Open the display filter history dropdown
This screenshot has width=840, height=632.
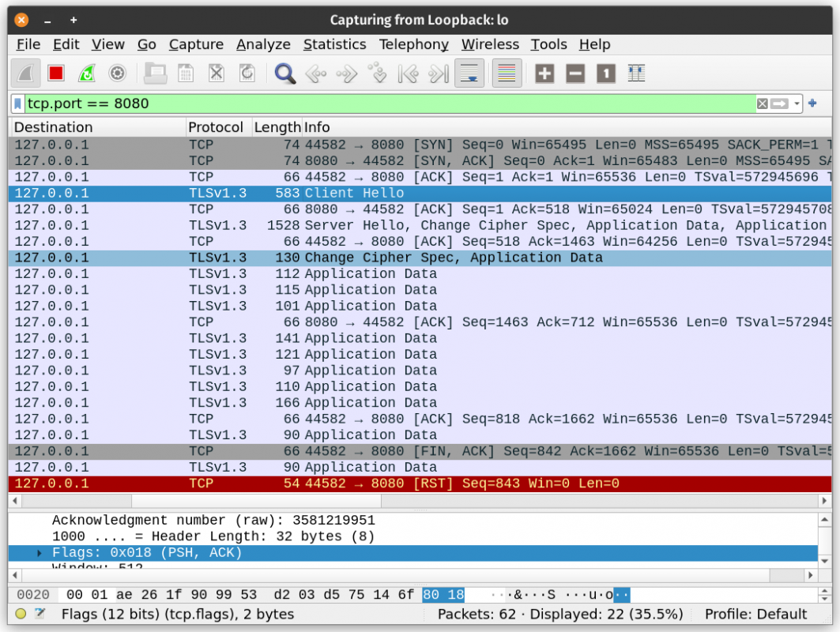(x=797, y=103)
